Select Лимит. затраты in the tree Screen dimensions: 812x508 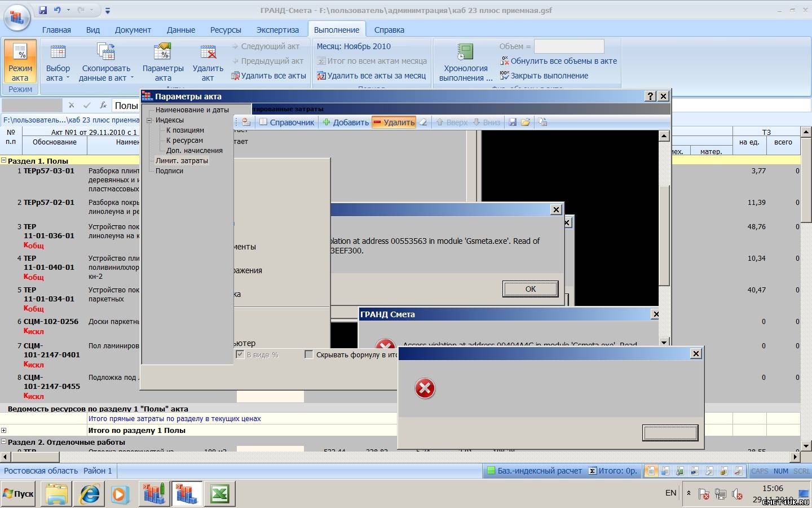pyautogui.click(x=182, y=161)
